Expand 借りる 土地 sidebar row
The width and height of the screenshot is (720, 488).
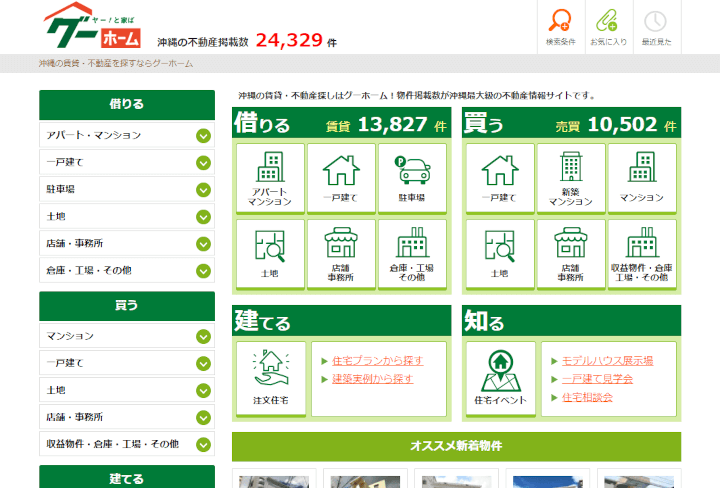(x=127, y=216)
